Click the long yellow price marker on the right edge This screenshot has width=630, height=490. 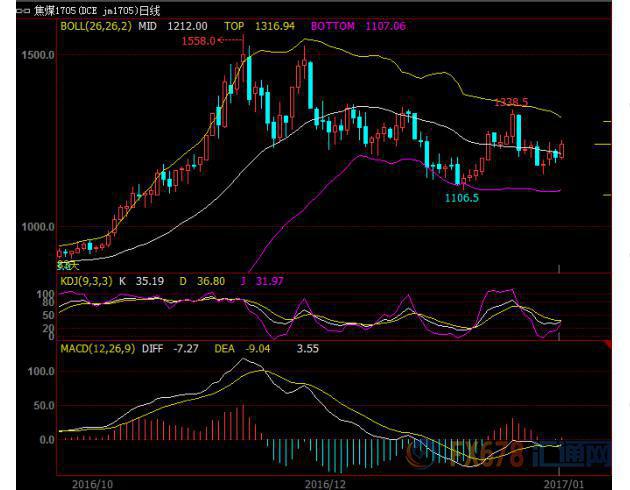tap(602, 144)
